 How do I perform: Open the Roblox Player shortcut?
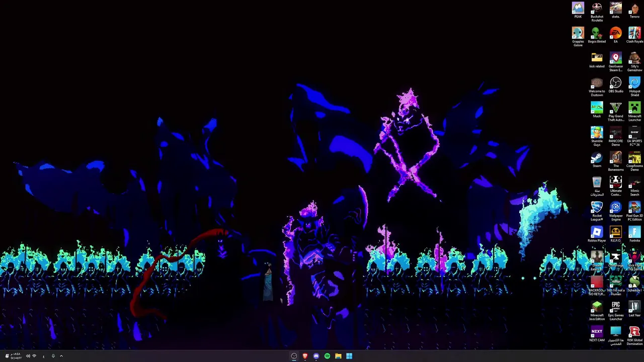point(597,234)
